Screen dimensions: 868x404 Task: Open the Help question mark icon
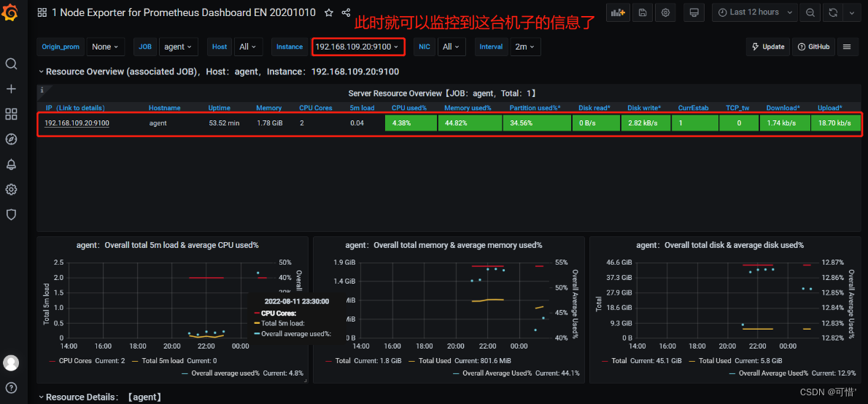coord(11,387)
